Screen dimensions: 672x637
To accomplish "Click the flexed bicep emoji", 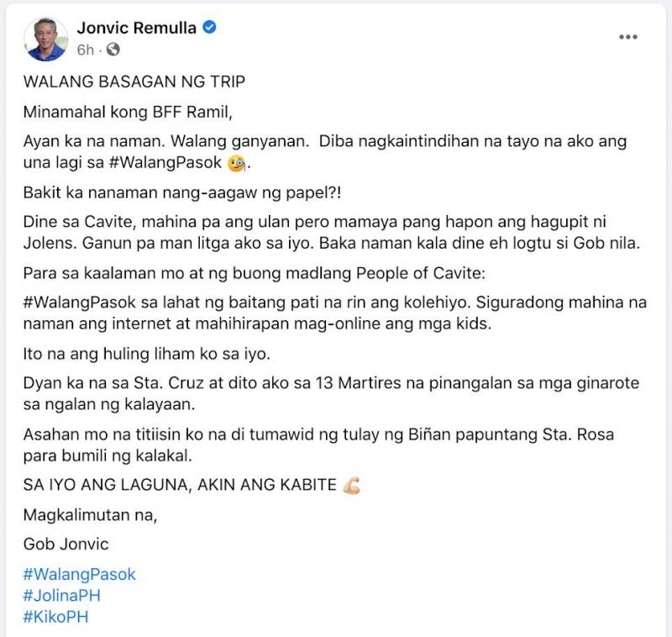I will [351, 486].
